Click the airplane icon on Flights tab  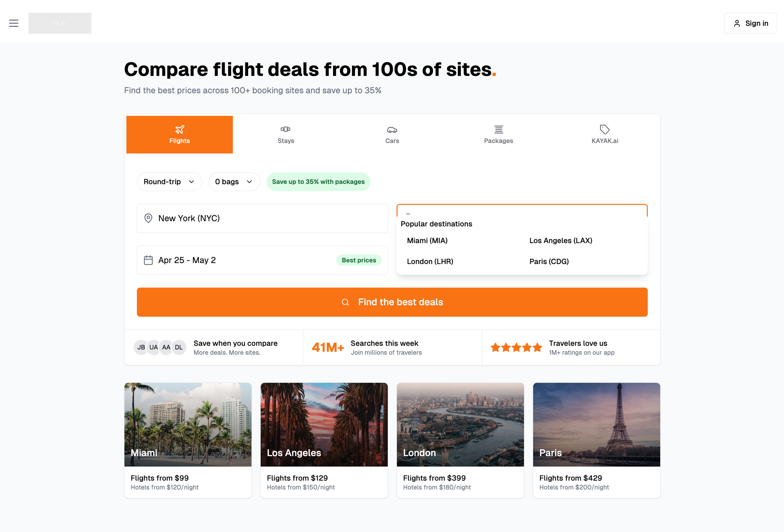(179, 130)
